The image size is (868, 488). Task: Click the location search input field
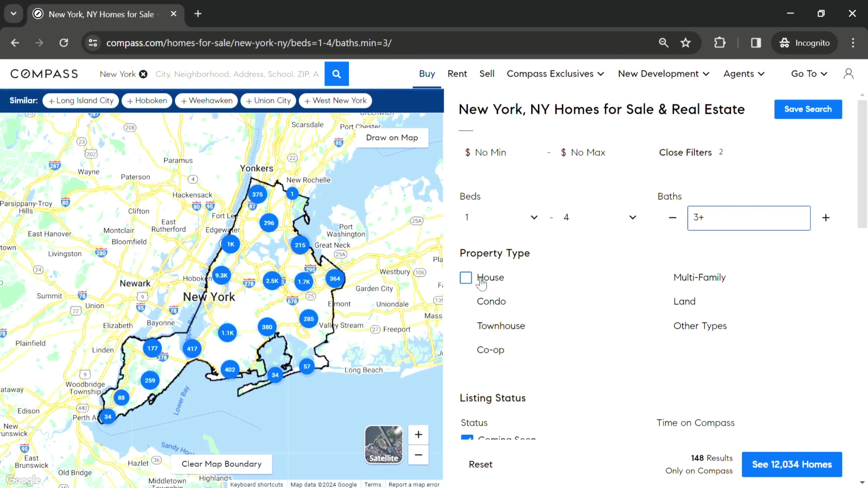click(x=236, y=74)
